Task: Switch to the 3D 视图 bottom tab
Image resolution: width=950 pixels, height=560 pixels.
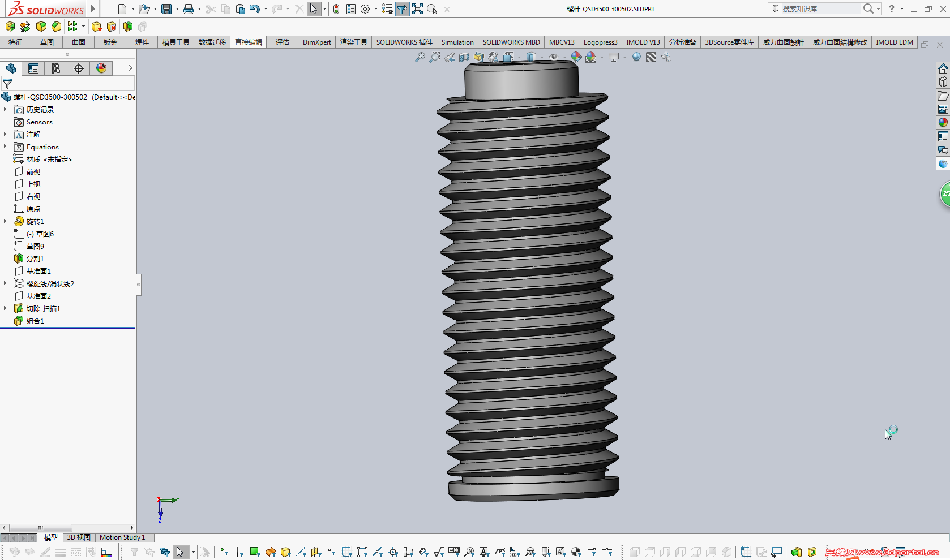Action: click(79, 537)
